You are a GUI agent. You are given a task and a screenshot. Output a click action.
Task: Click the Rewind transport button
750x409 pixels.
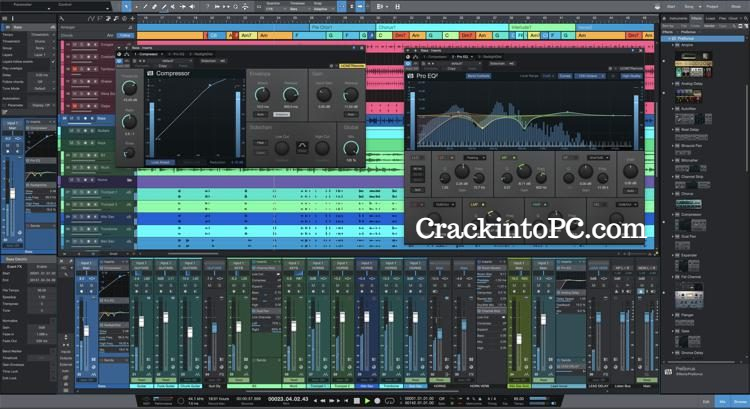click(323, 400)
